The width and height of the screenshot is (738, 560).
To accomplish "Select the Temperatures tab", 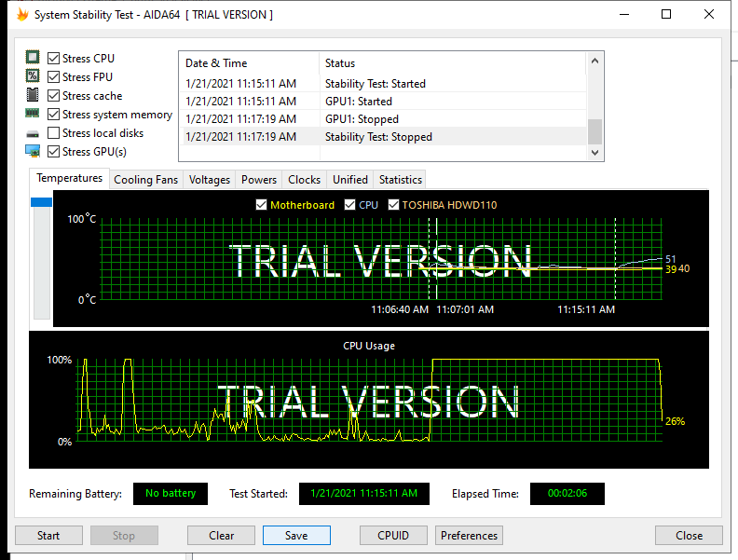I will click(70, 178).
